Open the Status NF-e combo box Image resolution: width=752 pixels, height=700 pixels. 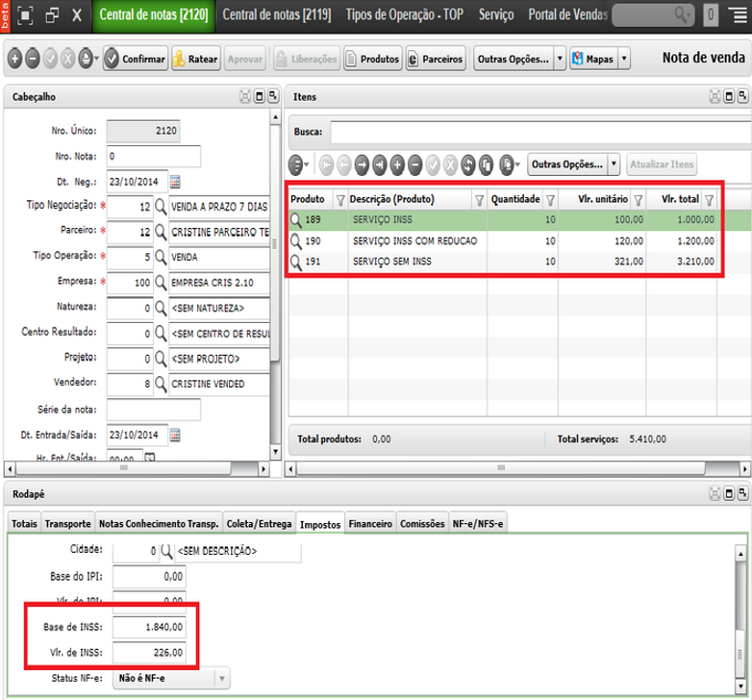[x=172, y=679]
